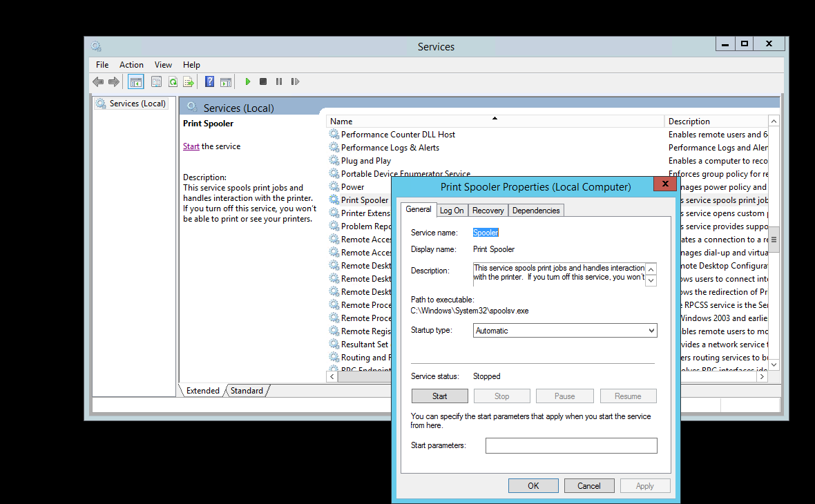Screen dimensions: 815x504
Task: Click the Properties toolbar icon
Action: click(x=156, y=81)
